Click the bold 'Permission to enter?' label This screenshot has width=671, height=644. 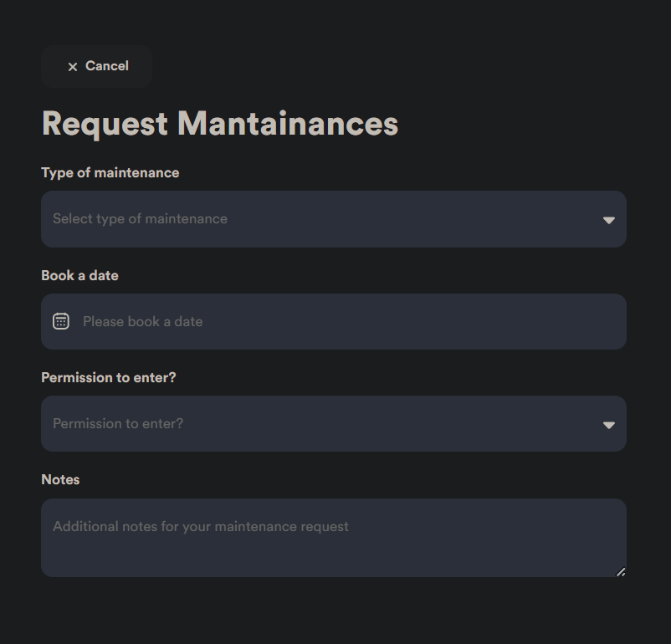[108, 378]
